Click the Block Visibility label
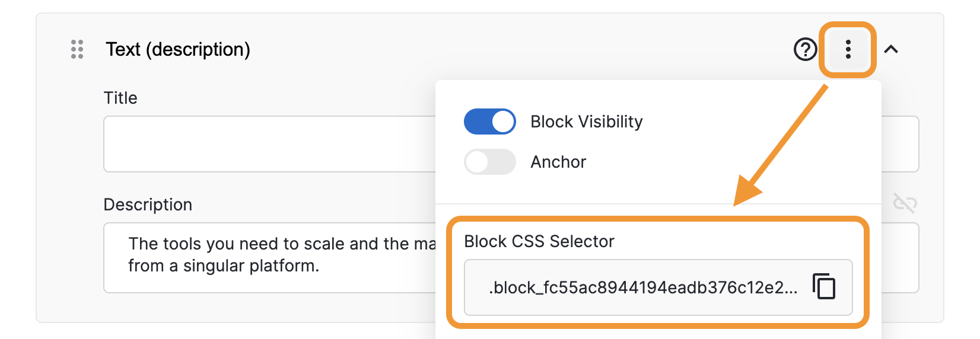 point(586,121)
